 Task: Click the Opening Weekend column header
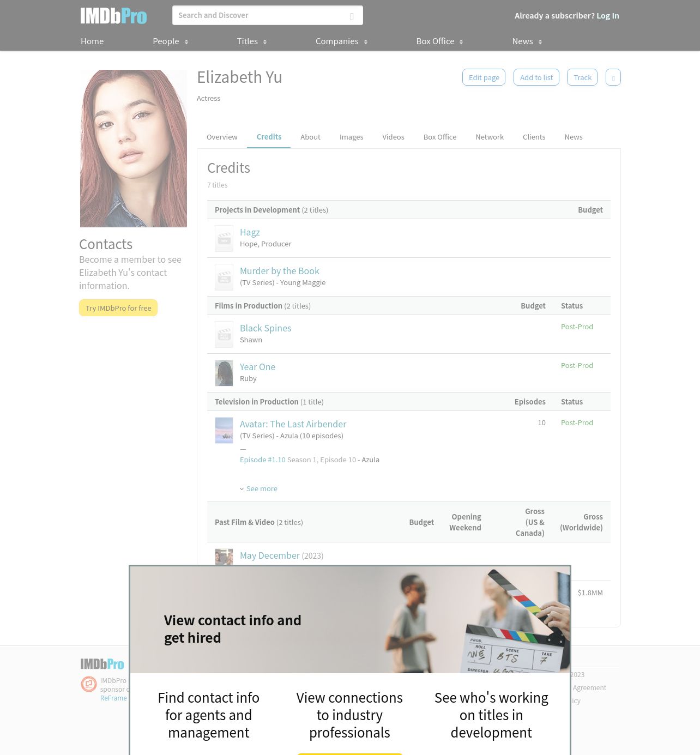[x=465, y=522]
